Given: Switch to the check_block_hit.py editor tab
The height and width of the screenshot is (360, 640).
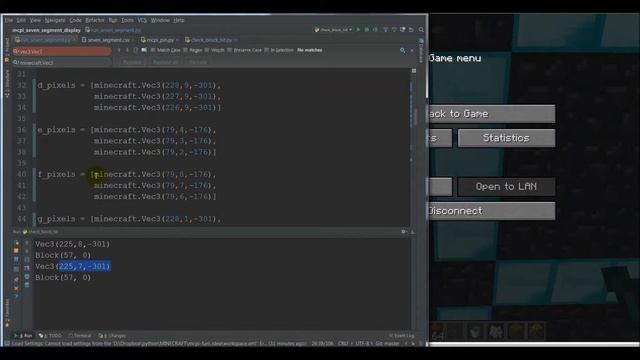Looking at the screenshot, I should pyautogui.click(x=211, y=40).
